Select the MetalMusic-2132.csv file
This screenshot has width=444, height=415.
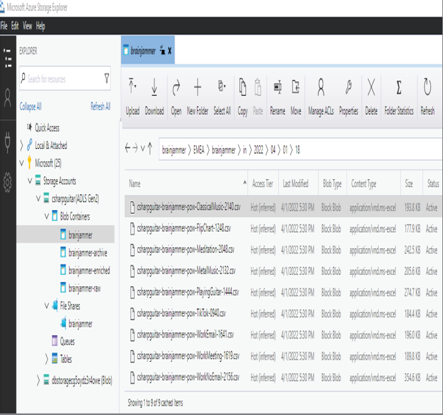pyautogui.click(x=186, y=271)
